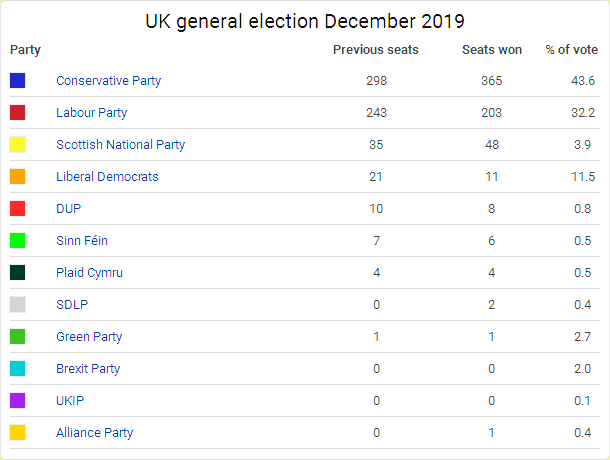Visit the DUP party link
The image size is (610, 460).
[x=68, y=209]
